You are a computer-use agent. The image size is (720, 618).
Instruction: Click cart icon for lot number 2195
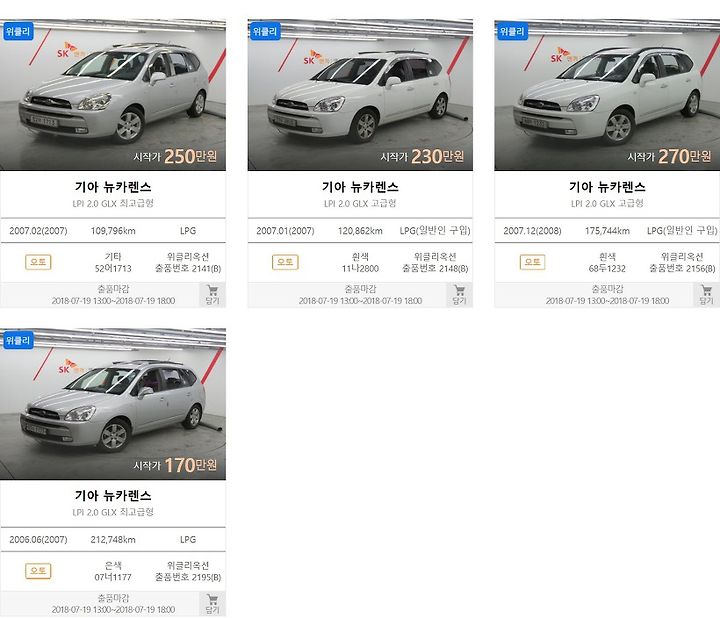pos(212,604)
